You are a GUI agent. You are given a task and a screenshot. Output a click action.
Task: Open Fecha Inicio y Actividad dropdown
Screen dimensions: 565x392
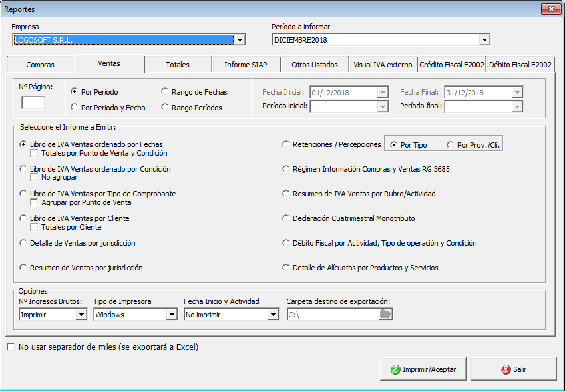click(x=272, y=315)
